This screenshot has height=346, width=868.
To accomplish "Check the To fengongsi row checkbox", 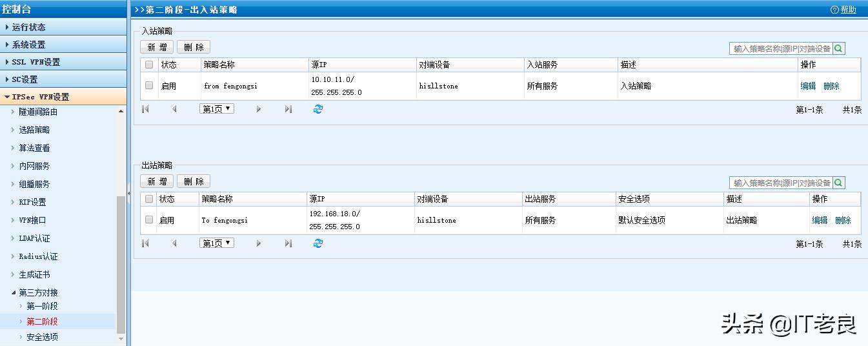I will (149, 219).
